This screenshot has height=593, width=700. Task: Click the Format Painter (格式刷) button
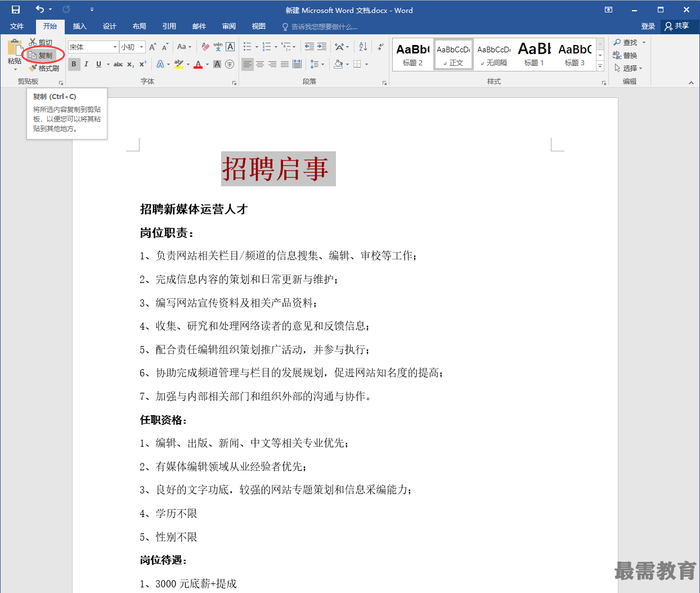click(x=44, y=68)
